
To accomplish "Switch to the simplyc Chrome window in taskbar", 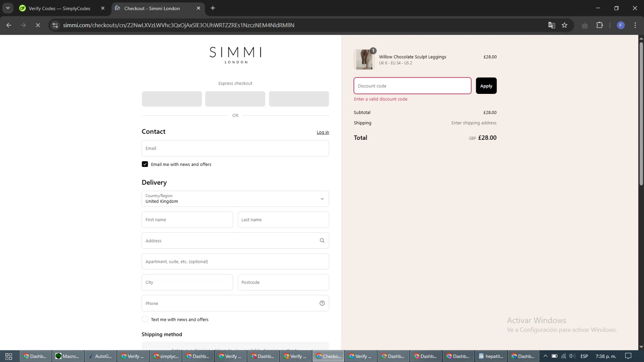I will click(166, 356).
